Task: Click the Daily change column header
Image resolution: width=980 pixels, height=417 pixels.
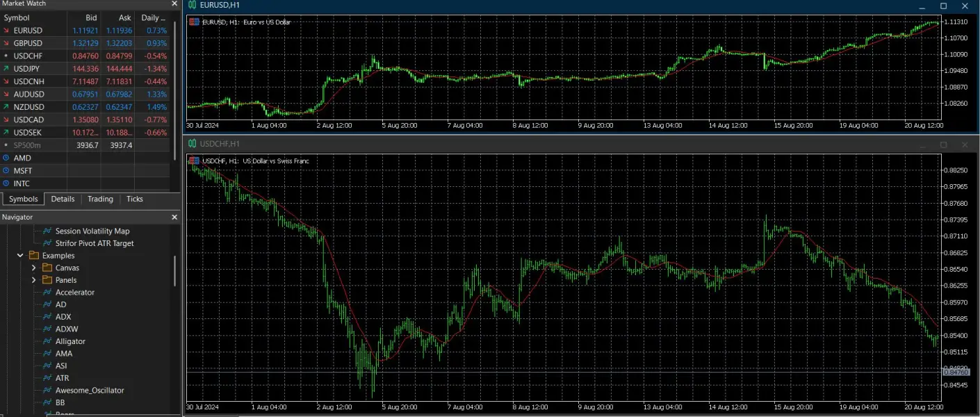Action: coord(153,17)
